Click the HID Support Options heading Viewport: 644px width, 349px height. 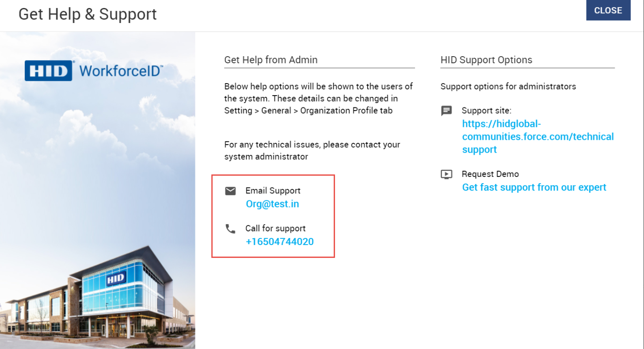[x=486, y=60]
